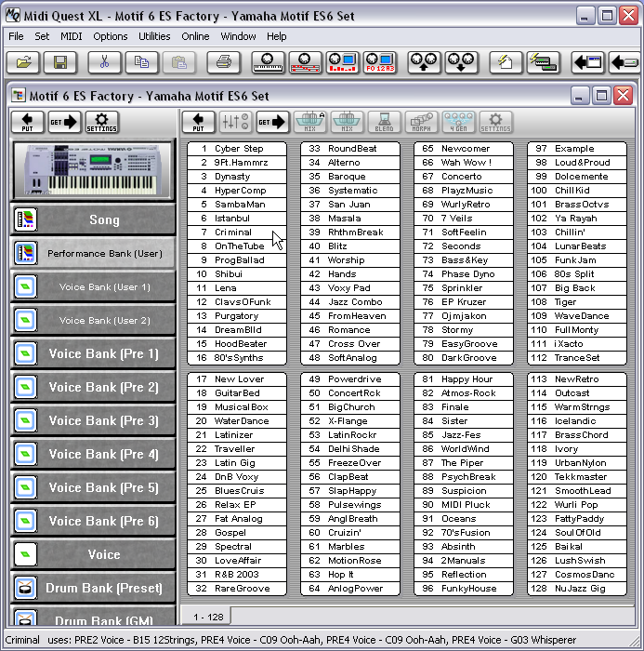The height and width of the screenshot is (651, 644).
Task: Open SETTINGS gear in left panel
Action: (101, 122)
